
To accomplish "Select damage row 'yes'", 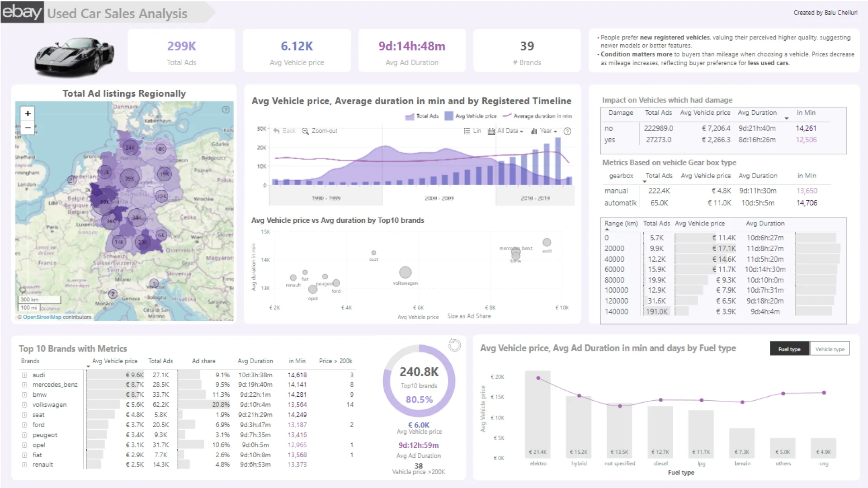I will click(717, 140).
